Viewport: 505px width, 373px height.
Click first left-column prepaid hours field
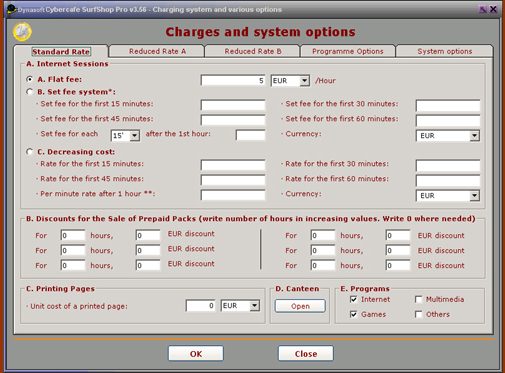[x=73, y=235]
